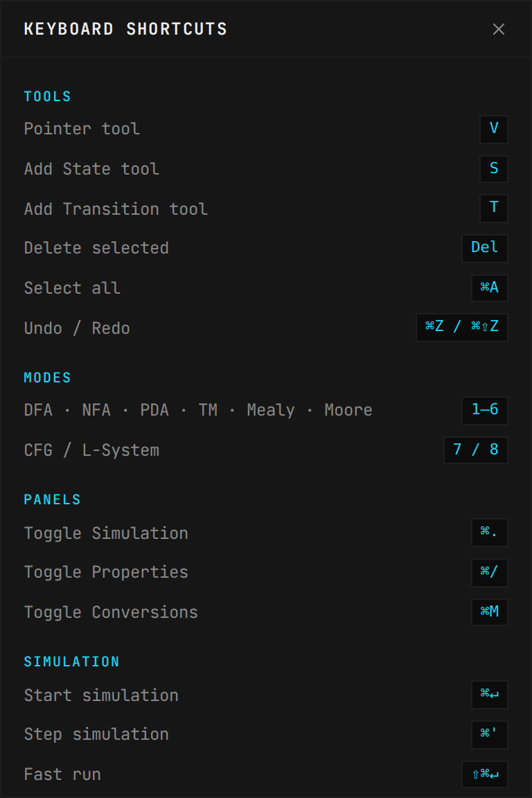Click the ⌘Z / ⌘⇧Z shortcut badge

coord(461,327)
